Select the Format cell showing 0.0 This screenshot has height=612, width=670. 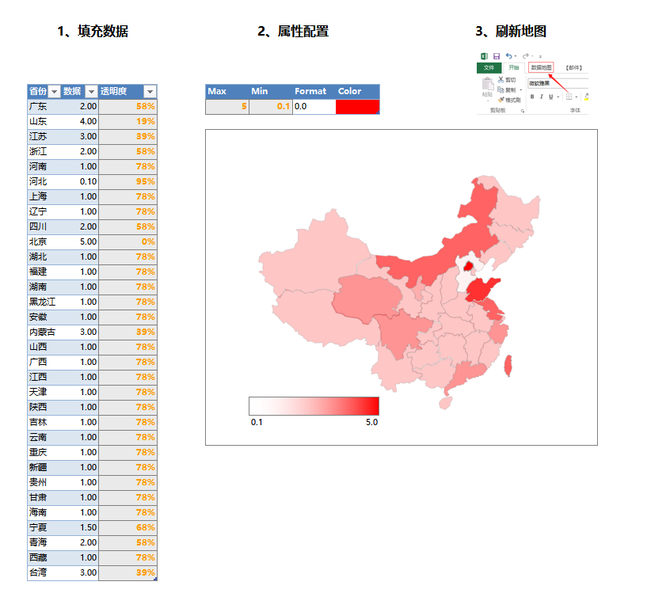tap(314, 106)
